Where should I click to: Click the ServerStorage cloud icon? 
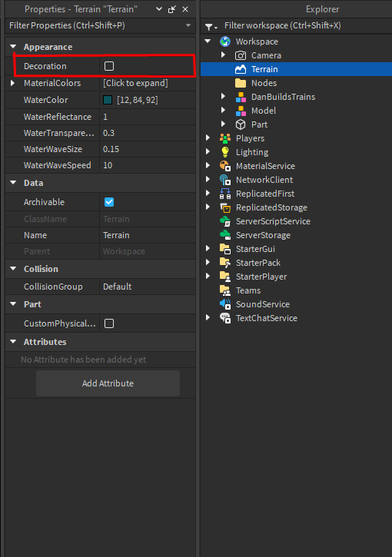(x=225, y=235)
